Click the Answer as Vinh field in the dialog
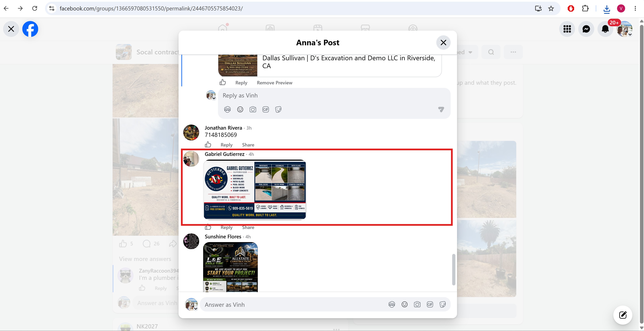The image size is (644, 331). pos(292,305)
